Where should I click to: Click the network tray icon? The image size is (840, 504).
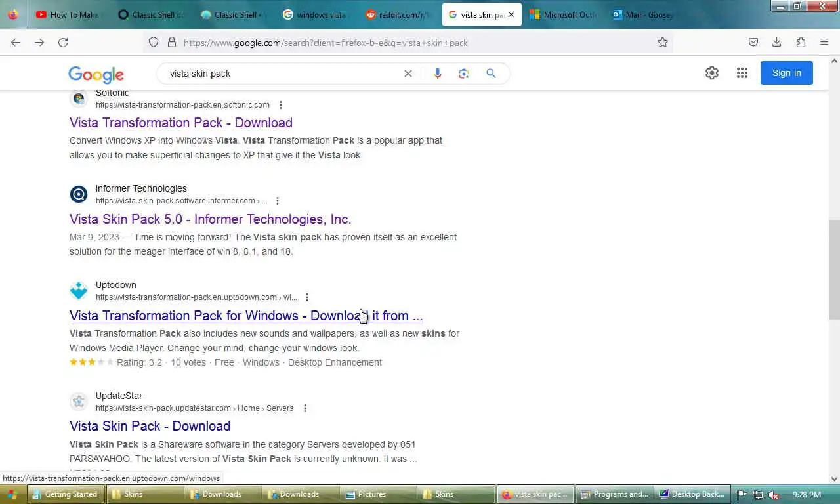point(758,495)
